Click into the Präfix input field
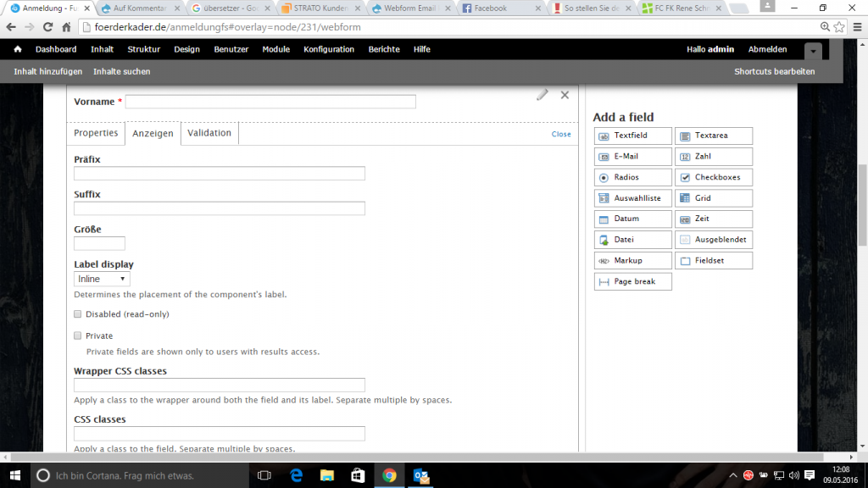The height and width of the screenshot is (488, 868). click(x=220, y=174)
